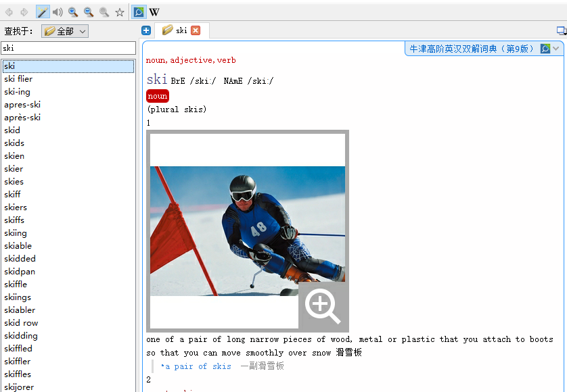The image size is (567, 392).
Task: Toggle the magic wand scan tool
Action: (x=43, y=12)
